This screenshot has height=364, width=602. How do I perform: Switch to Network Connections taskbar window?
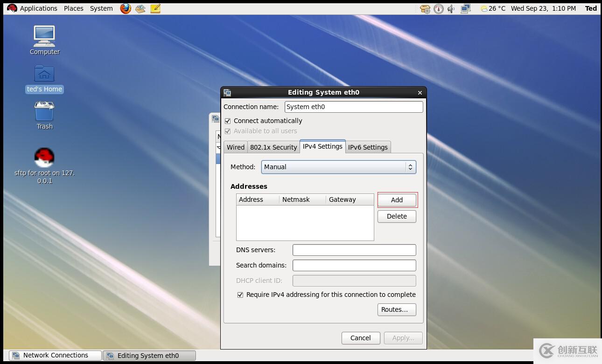[x=55, y=355]
